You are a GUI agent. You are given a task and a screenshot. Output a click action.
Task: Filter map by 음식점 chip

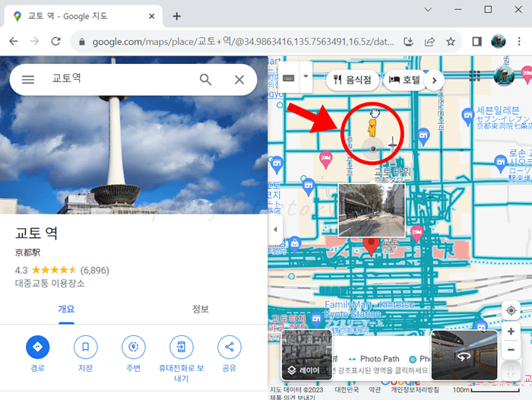click(x=352, y=80)
